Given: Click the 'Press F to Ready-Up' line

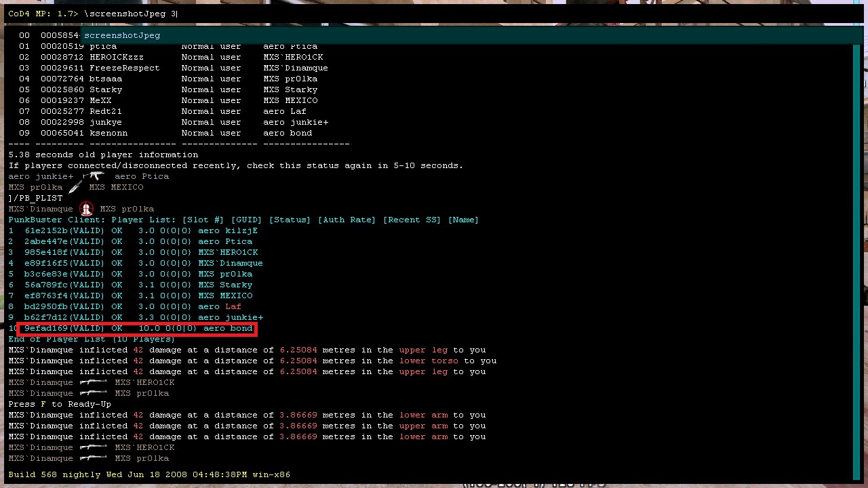Looking at the screenshot, I should (60, 404).
